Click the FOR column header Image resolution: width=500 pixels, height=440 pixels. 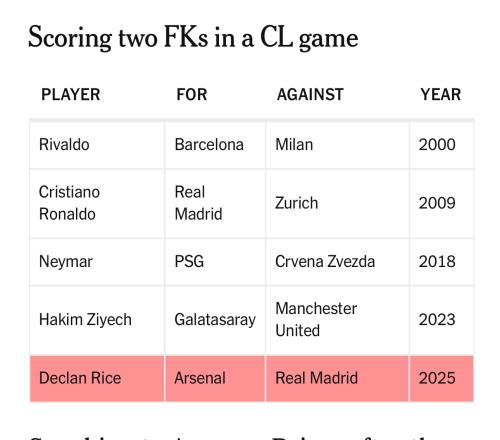pyautogui.click(x=192, y=94)
